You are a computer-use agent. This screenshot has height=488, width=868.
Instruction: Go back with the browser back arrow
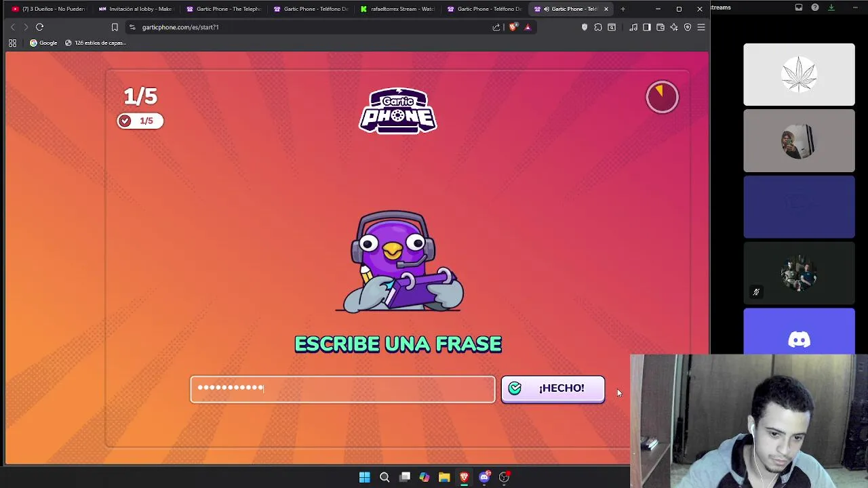coord(12,27)
